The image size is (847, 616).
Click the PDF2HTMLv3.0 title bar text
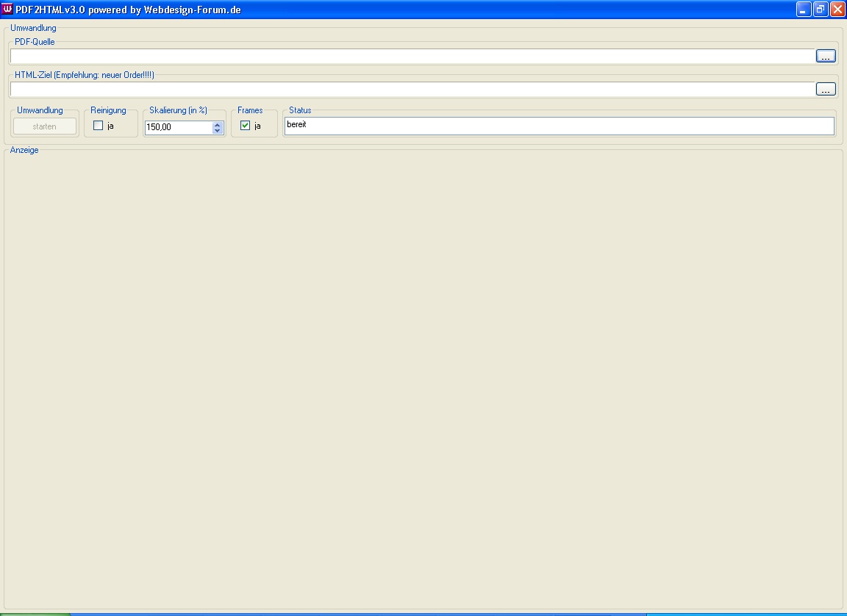click(128, 10)
